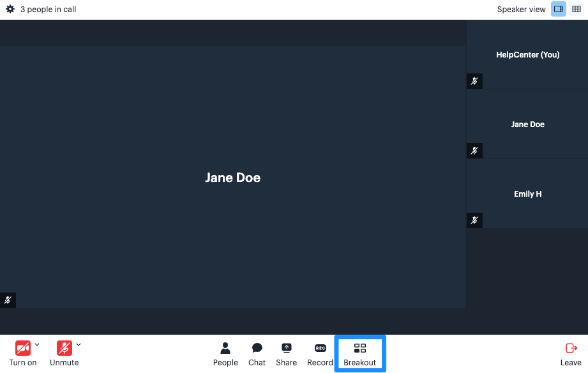Click the 3 people in call label

coord(48,10)
